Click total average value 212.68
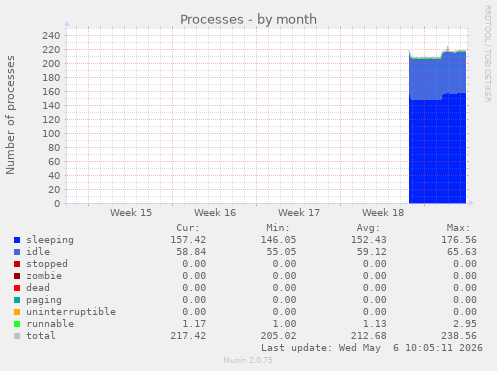 (369, 336)
